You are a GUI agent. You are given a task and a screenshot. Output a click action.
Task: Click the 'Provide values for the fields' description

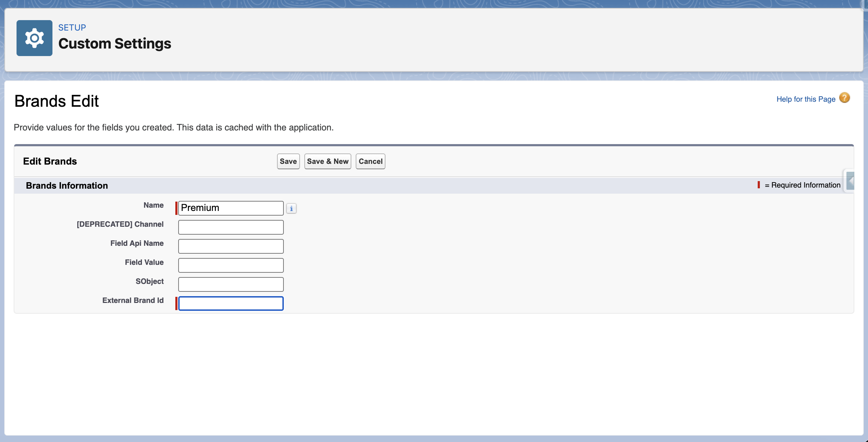(x=174, y=128)
